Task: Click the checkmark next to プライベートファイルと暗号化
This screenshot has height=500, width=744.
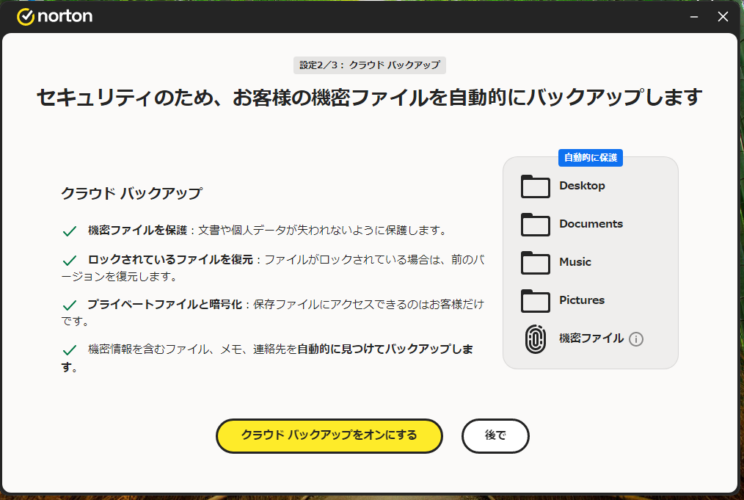Action: tap(70, 305)
